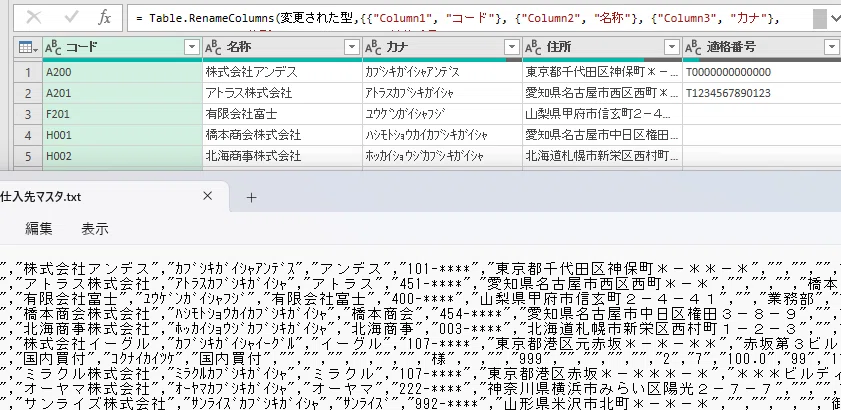Change data type icon of 名称 column
This screenshot has height=410, width=841.
pyautogui.click(x=213, y=48)
